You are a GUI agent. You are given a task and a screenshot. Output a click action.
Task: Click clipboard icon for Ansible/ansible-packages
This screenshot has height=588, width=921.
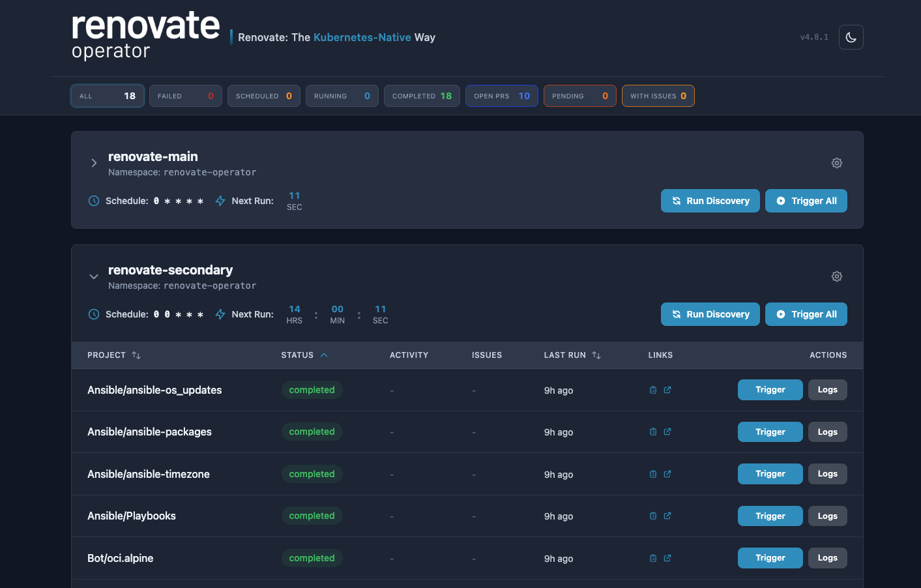click(x=653, y=432)
